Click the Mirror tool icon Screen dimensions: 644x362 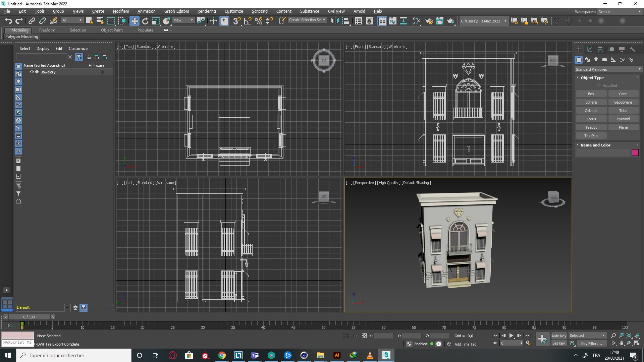tap(335, 21)
